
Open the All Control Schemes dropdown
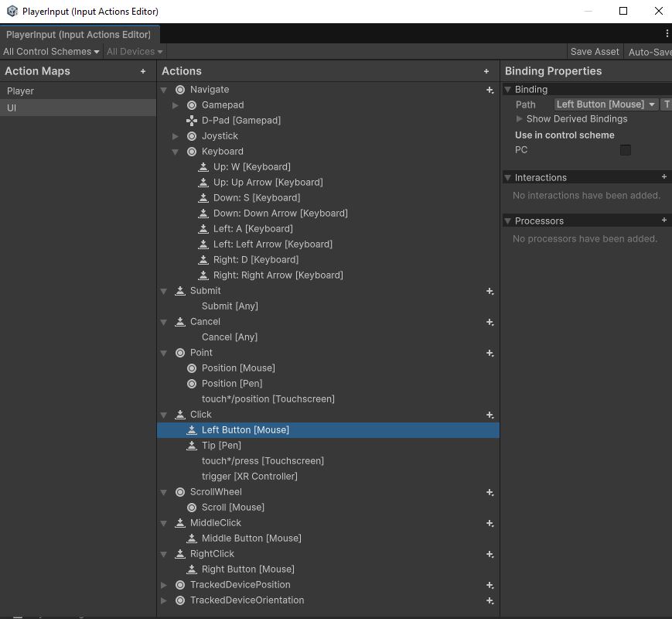pyautogui.click(x=51, y=52)
